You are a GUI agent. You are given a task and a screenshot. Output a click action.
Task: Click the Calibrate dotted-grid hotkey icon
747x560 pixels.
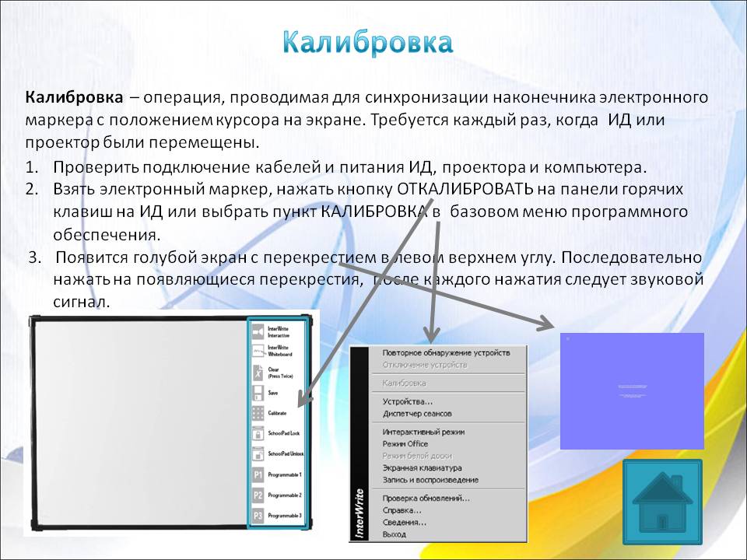coord(258,413)
